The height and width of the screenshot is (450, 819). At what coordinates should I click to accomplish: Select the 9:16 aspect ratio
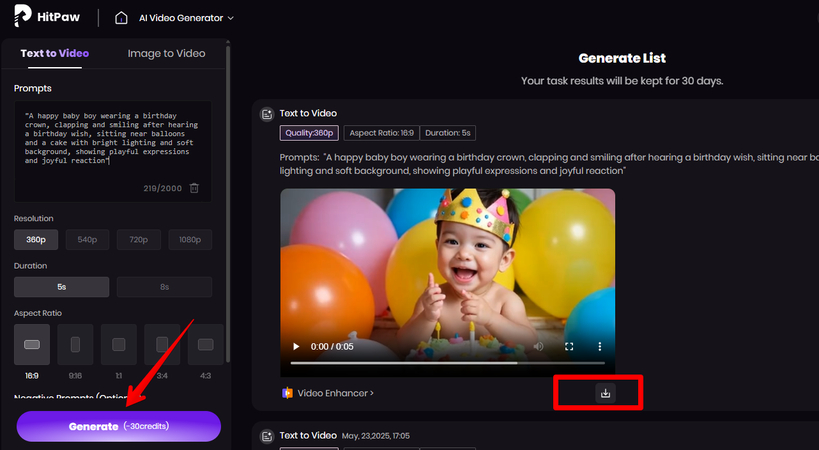[x=75, y=345]
